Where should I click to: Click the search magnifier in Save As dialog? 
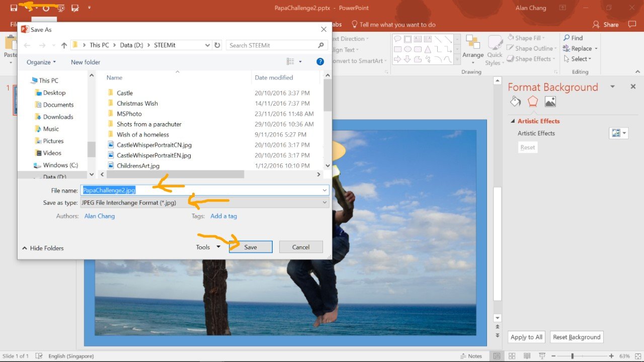coord(321,45)
